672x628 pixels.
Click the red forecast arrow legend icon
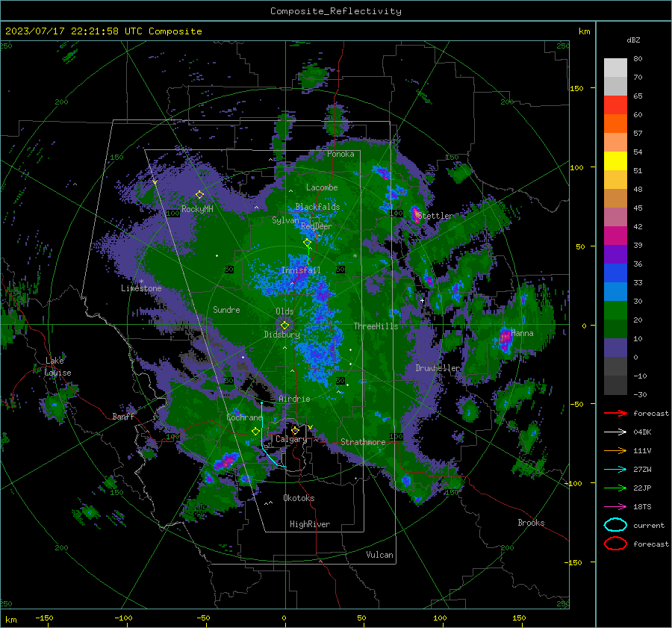tap(615, 413)
